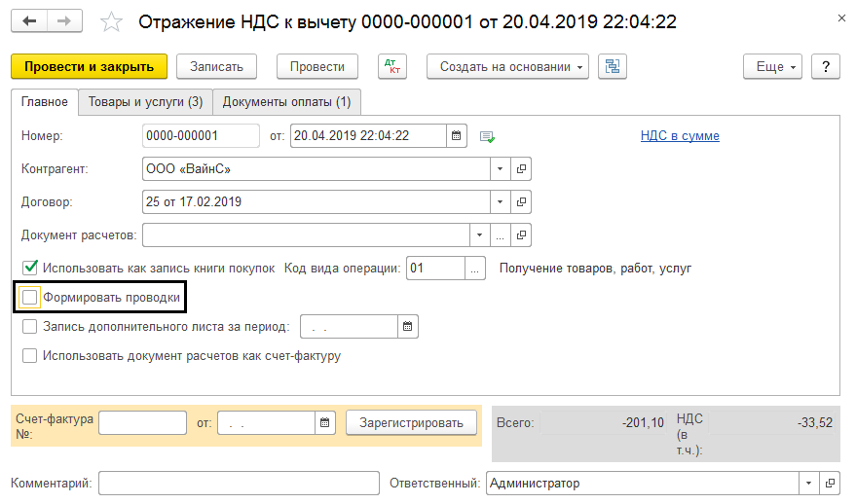Open calendar picker next to document date
Viewport: 856px width, 504px height.
click(x=457, y=136)
